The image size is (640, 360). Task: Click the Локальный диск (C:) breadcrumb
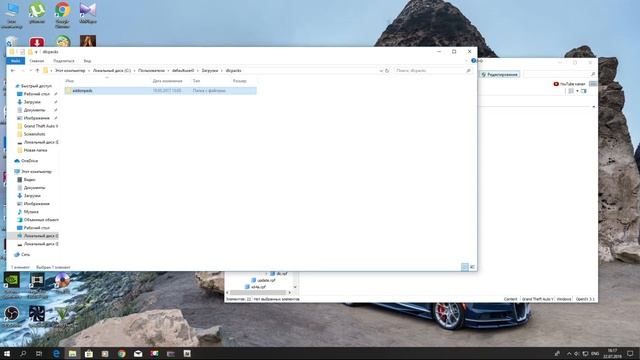click(112, 71)
